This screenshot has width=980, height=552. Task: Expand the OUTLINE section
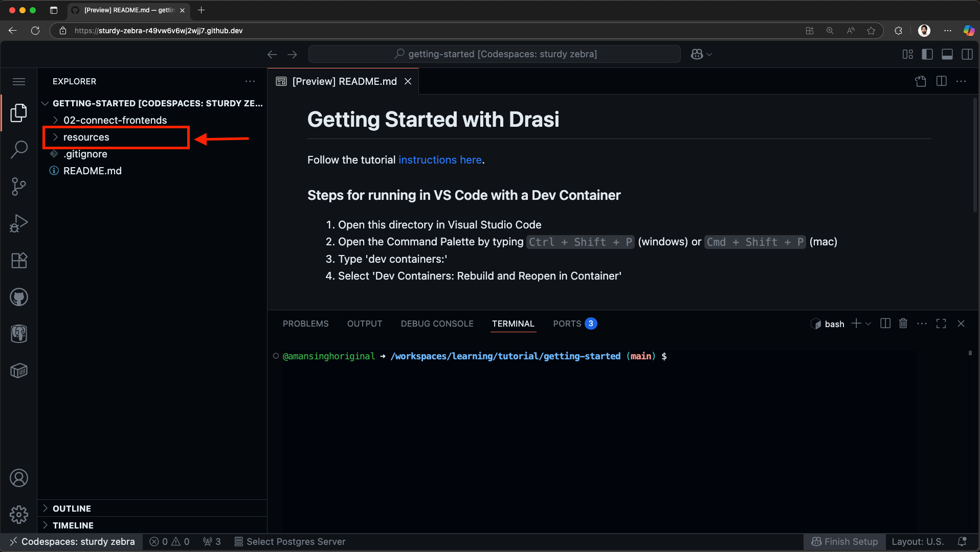click(x=72, y=509)
